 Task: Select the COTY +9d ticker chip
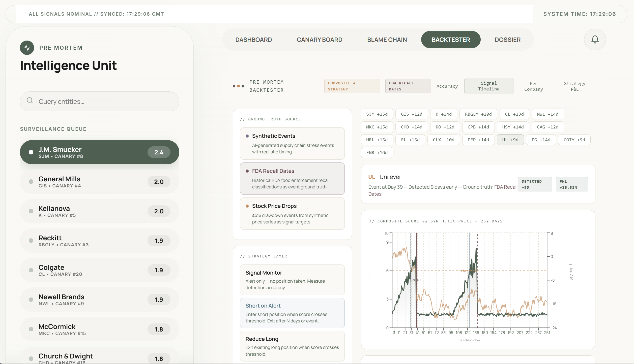click(x=574, y=140)
